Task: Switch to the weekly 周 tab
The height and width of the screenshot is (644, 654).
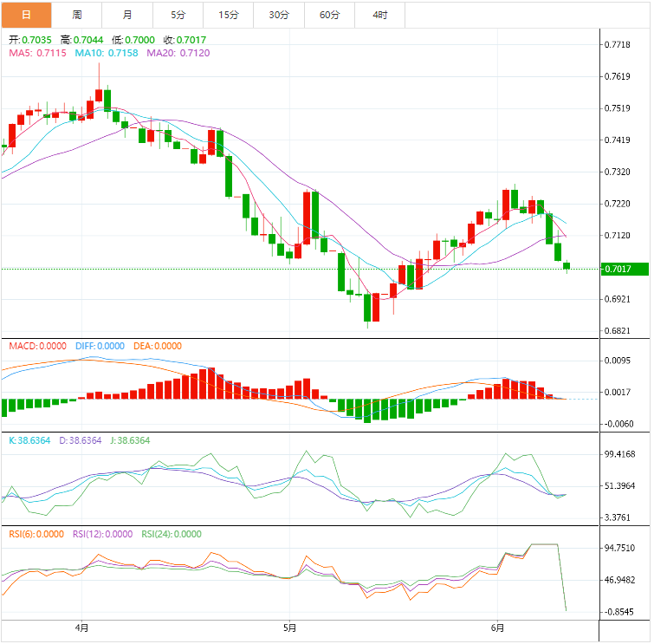Action: (77, 15)
